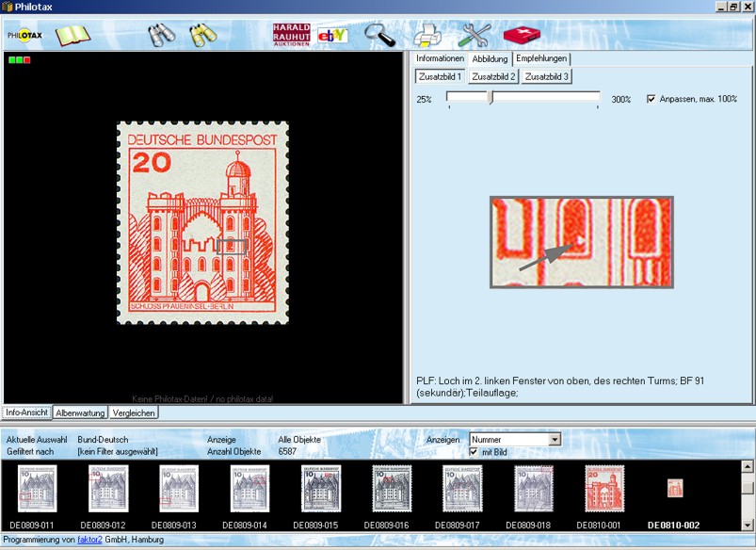Select the Zusatzbild 2 tab

[x=493, y=76]
